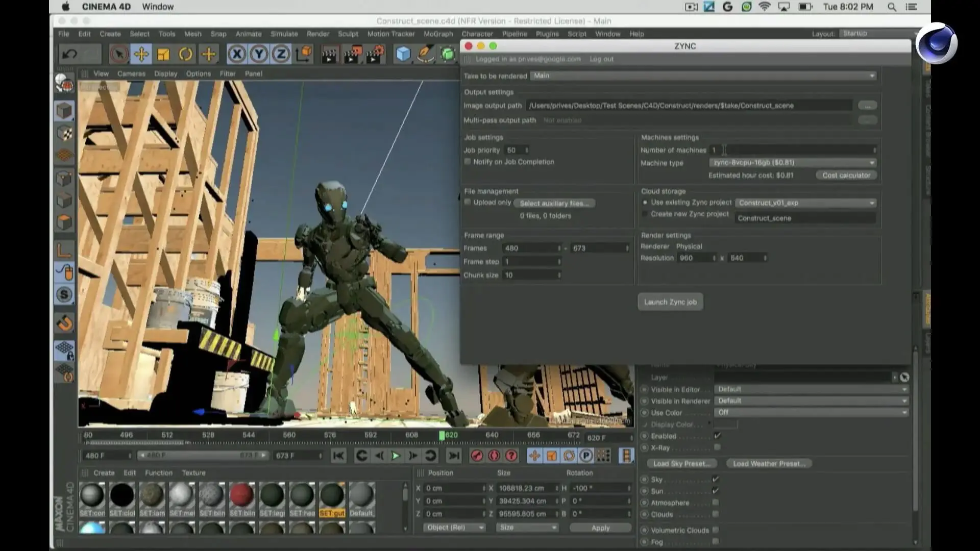Screen dimensions: 980x551
Task: Open the Spline Pen tool
Action: 425,54
